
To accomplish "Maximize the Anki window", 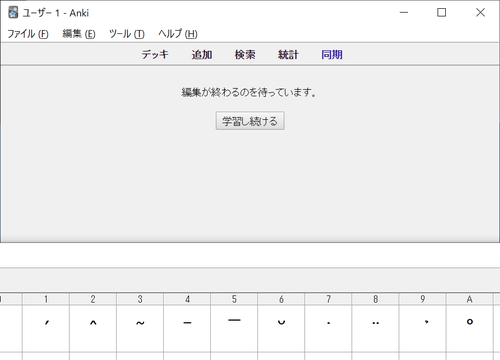I will 442,13.
